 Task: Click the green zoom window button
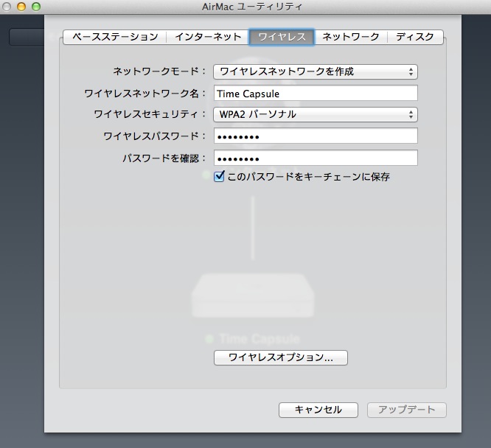pyautogui.click(x=36, y=6)
